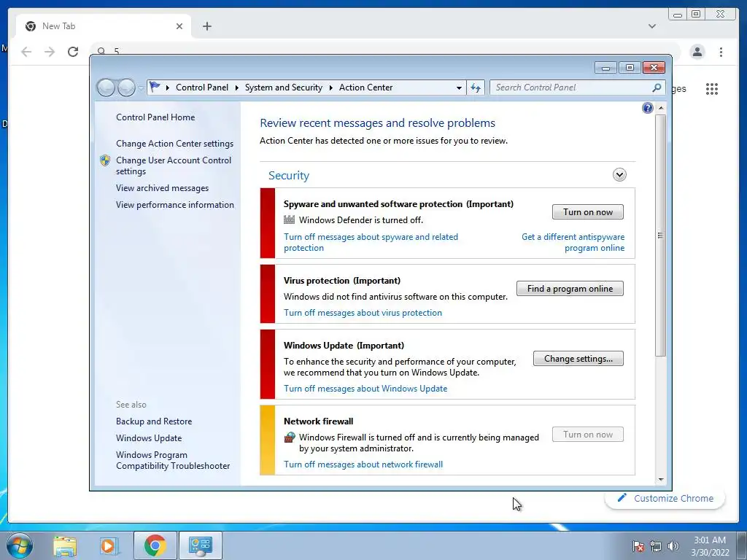Screen dimensions: 747x560
Task: Open Windows Update in See also
Action: click(x=149, y=438)
